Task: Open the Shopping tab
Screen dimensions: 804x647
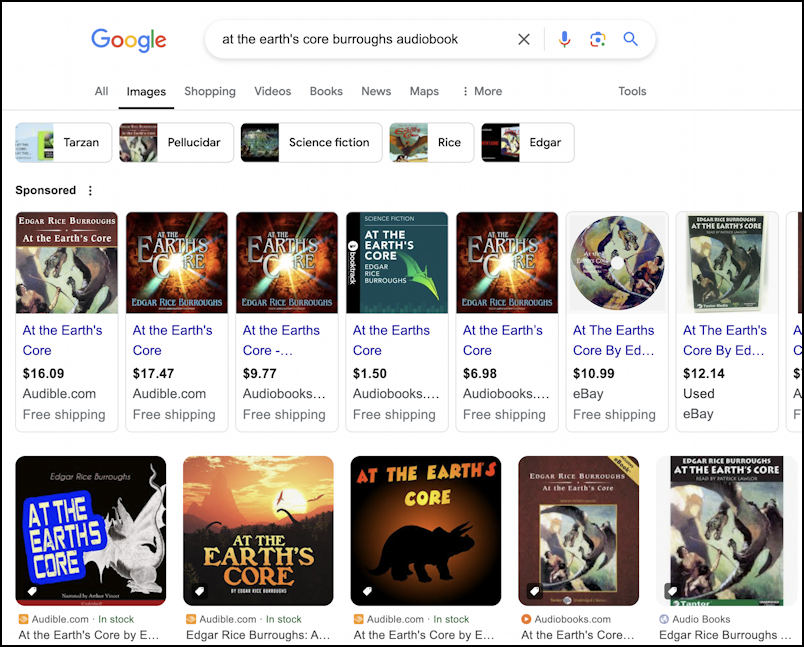Action: coord(210,91)
